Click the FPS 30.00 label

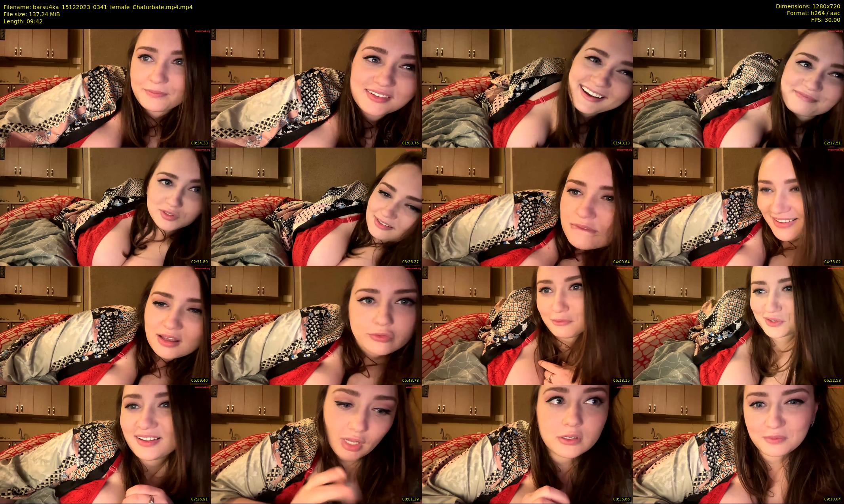825,20
